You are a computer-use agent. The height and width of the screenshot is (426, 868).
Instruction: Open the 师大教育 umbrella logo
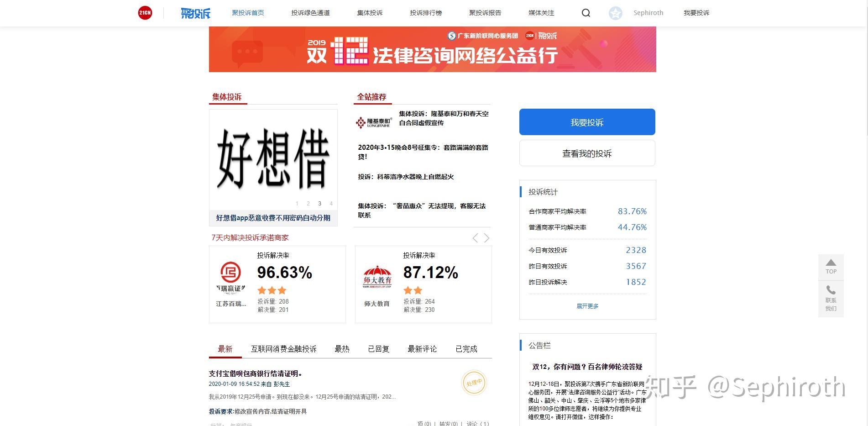377,277
